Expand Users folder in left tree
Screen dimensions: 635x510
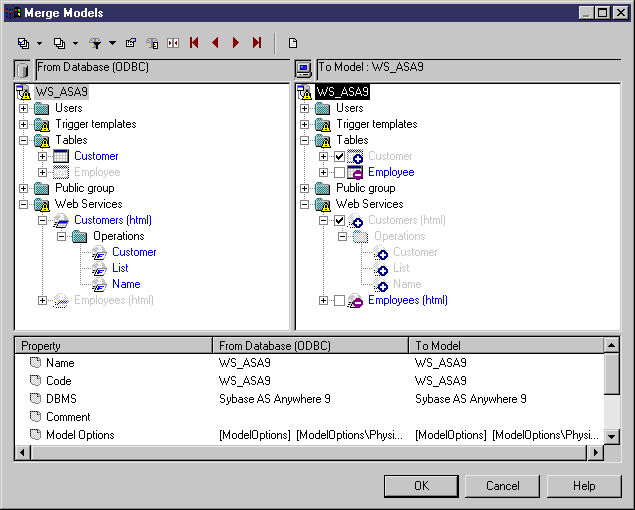pos(23,109)
